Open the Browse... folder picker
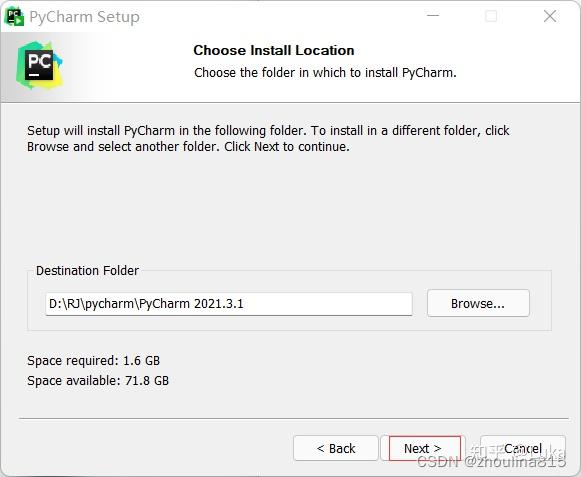The width and height of the screenshot is (581, 477). pos(478,303)
